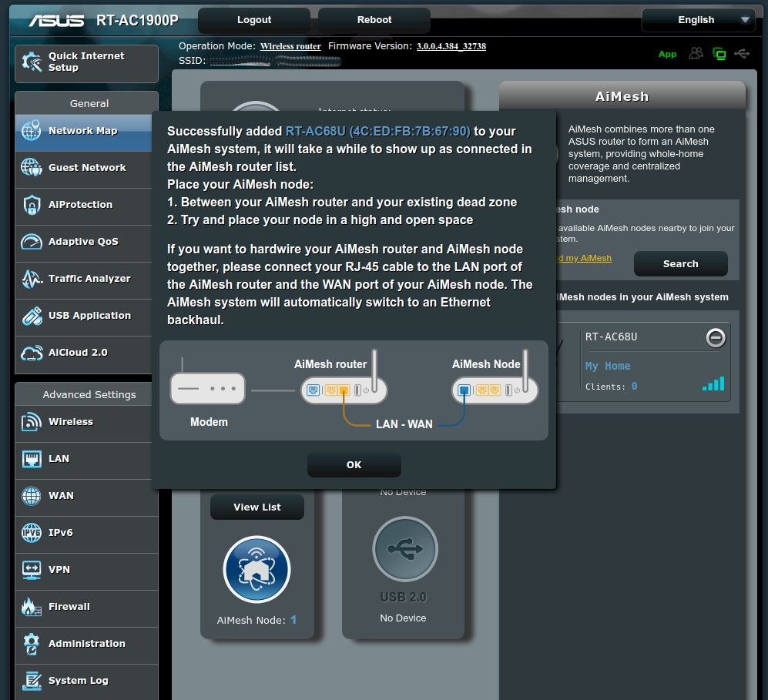768x700 pixels.
Task: Click the App link in header
Action: click(x=667, y=55)
